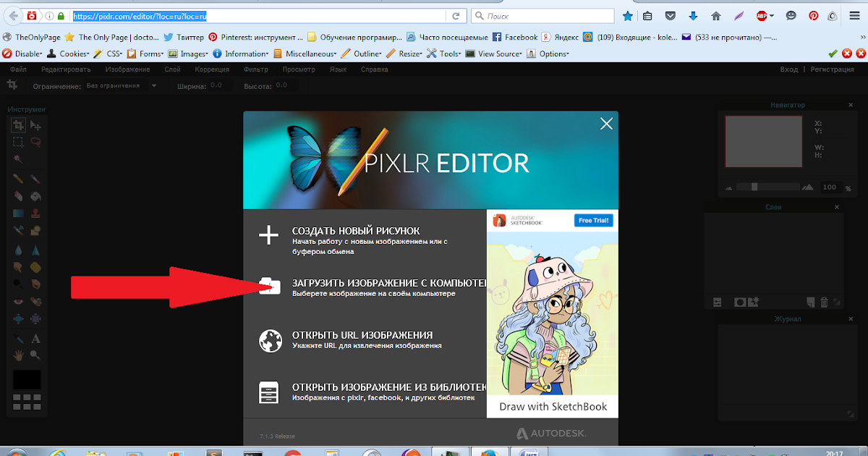Click the globe icon for URL image
This screenshot has height=456, width=868.
269,340
